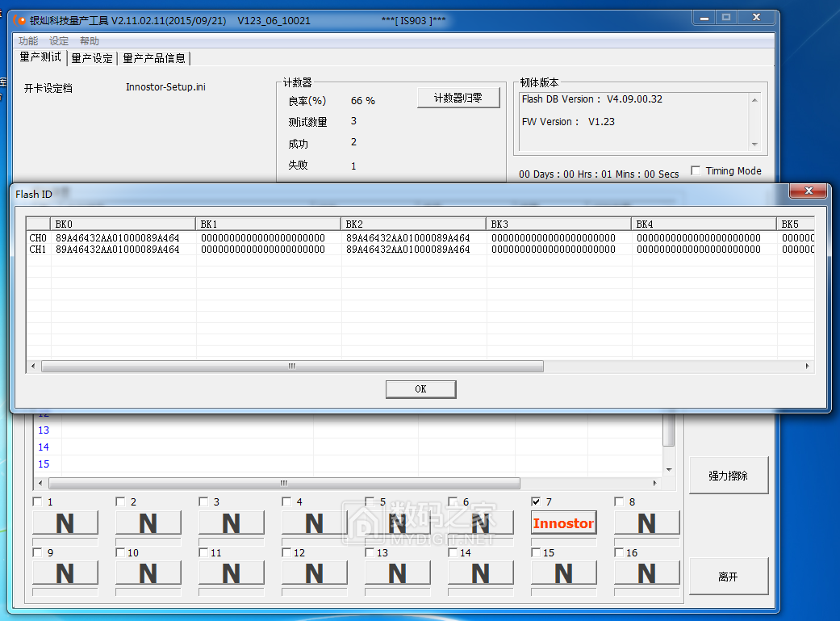The height and width of the screenshot is (621, 840).
Task: Click the OK button in Flash ID dialog
Action: pos(420,389)
